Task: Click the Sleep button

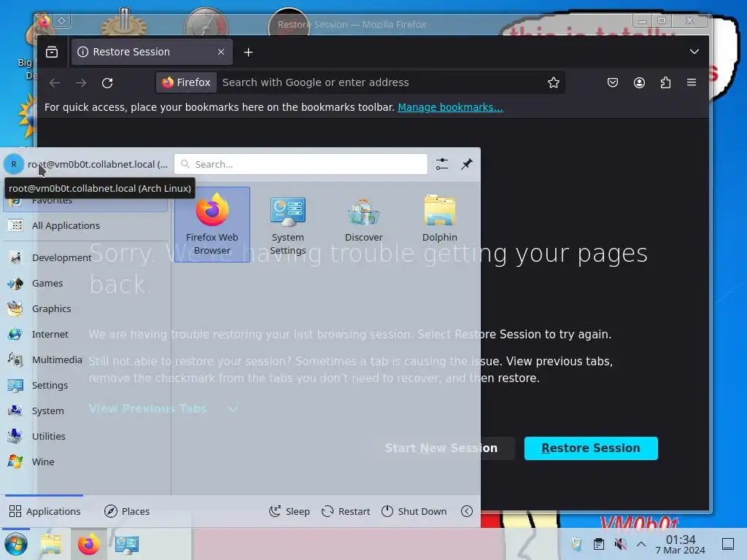Action: 289,511
